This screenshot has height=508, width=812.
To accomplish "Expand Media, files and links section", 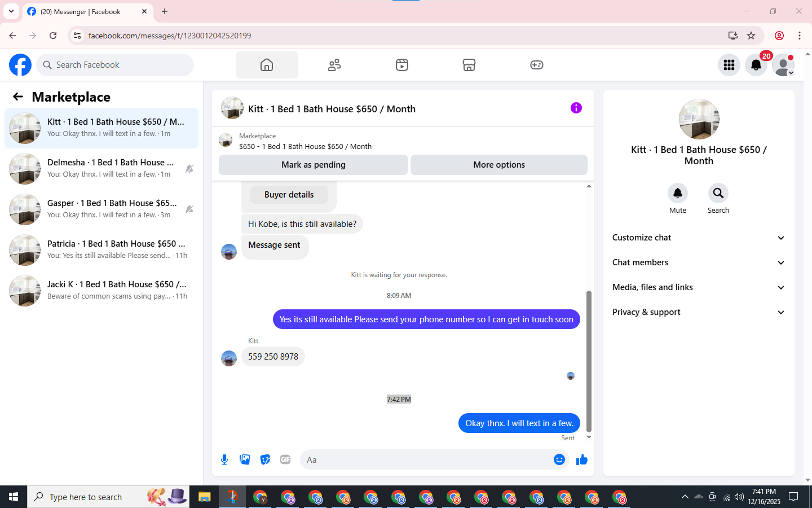I will 699,287.
